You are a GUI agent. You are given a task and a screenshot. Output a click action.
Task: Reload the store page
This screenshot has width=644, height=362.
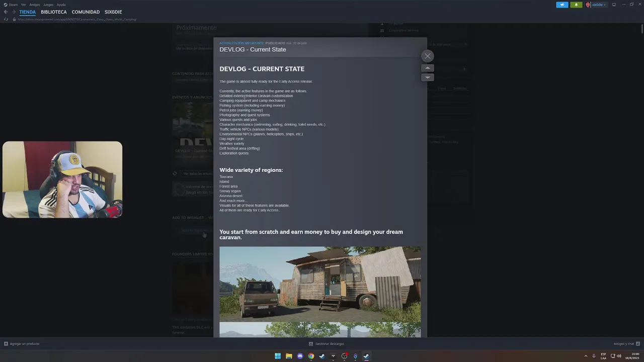pyautogui.click(x=6, y=19)
